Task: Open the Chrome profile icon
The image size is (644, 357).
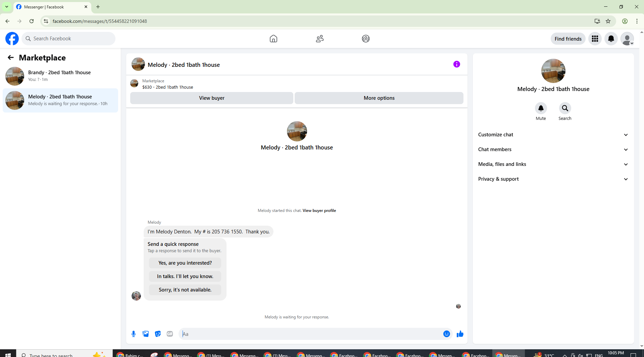Action: click(625, 21)
